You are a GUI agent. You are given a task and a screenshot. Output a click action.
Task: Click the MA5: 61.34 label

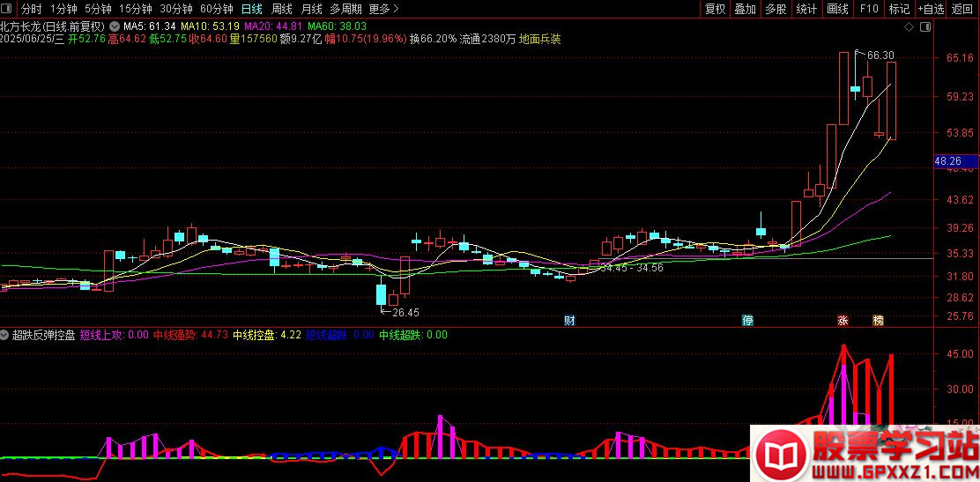pos(149,26)
